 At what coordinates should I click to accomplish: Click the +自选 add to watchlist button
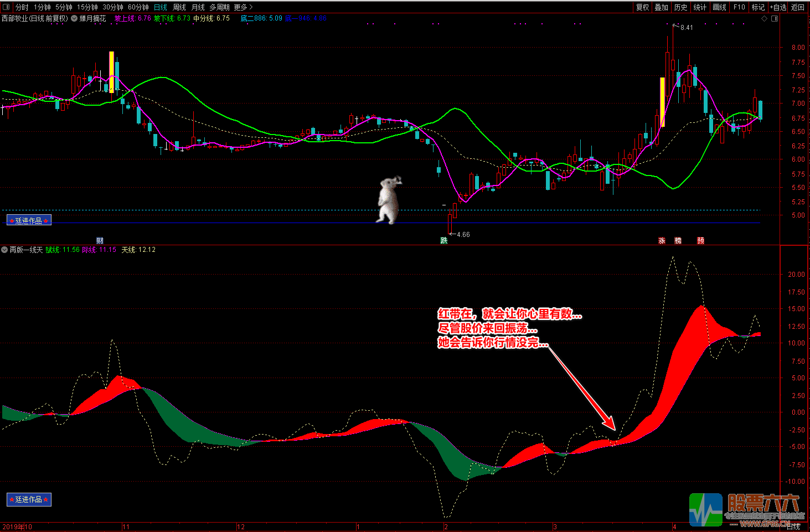(777, 7)
